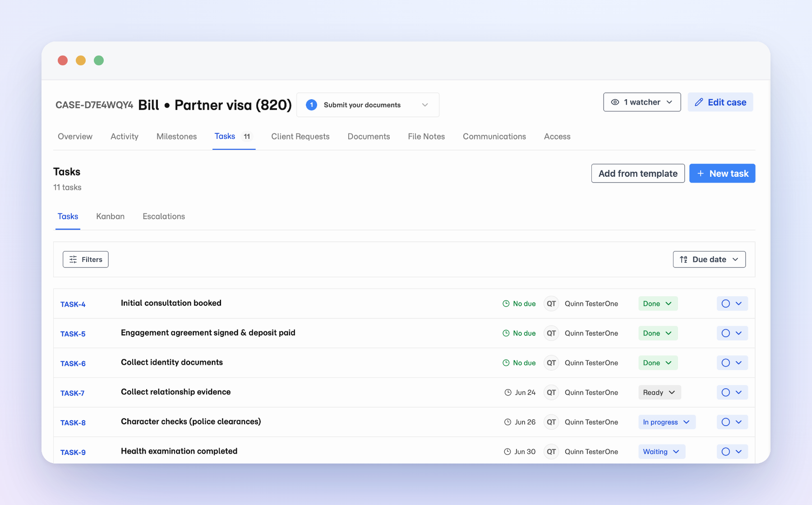Toggle completion circle for TASK-9
Viewport: 812px width, 505px height.
726,452
